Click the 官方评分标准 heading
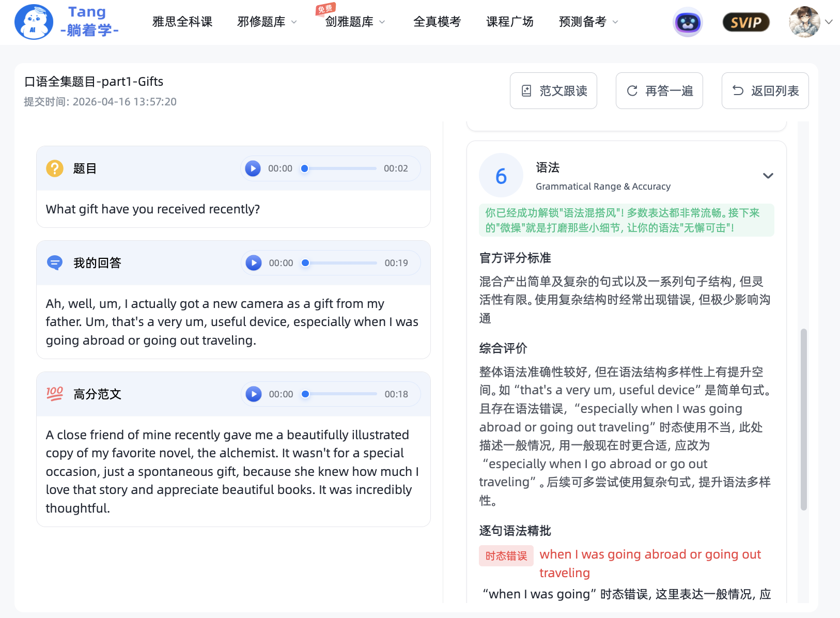Screen dimensions: 840x618 click(x=515, y=258)
